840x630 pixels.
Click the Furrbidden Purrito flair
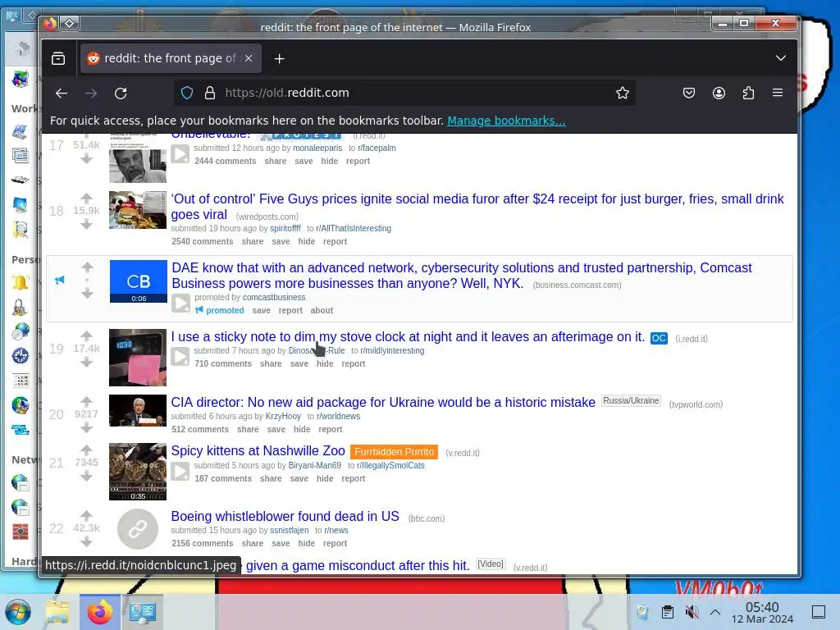(394, 452)
